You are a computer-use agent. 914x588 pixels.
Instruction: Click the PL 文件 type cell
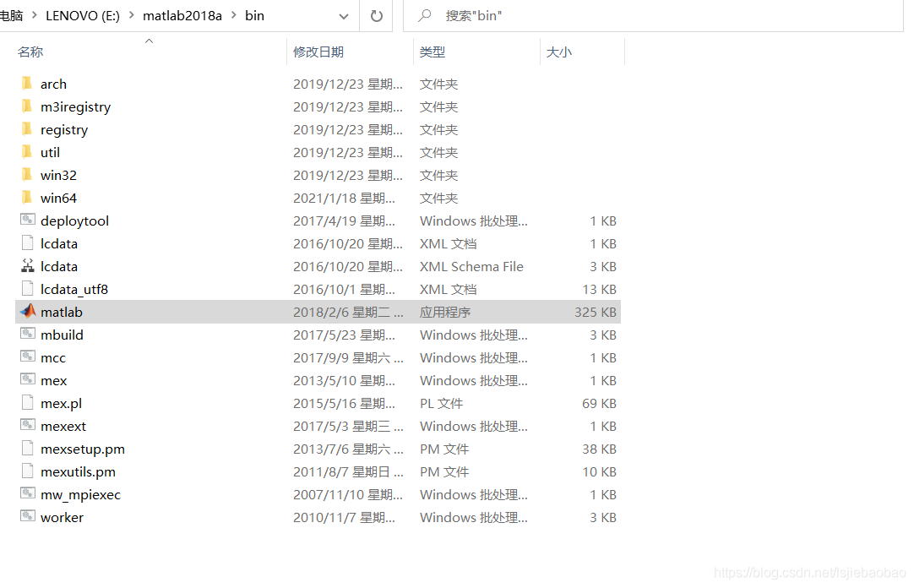point(441,403)
